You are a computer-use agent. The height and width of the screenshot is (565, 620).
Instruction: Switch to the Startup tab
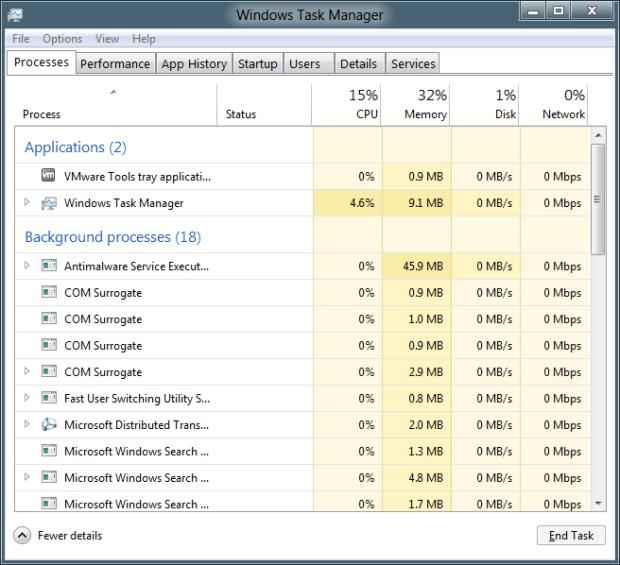point(258,64)
